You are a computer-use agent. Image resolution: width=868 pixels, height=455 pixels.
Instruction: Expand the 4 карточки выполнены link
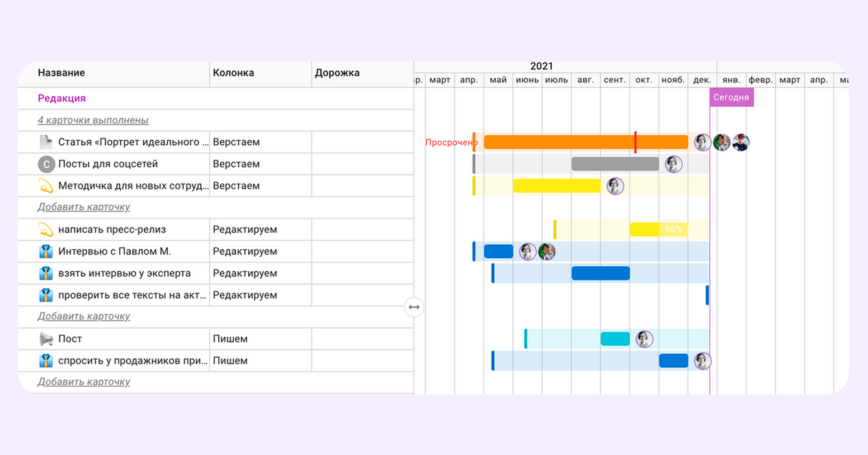click(93, 120)
